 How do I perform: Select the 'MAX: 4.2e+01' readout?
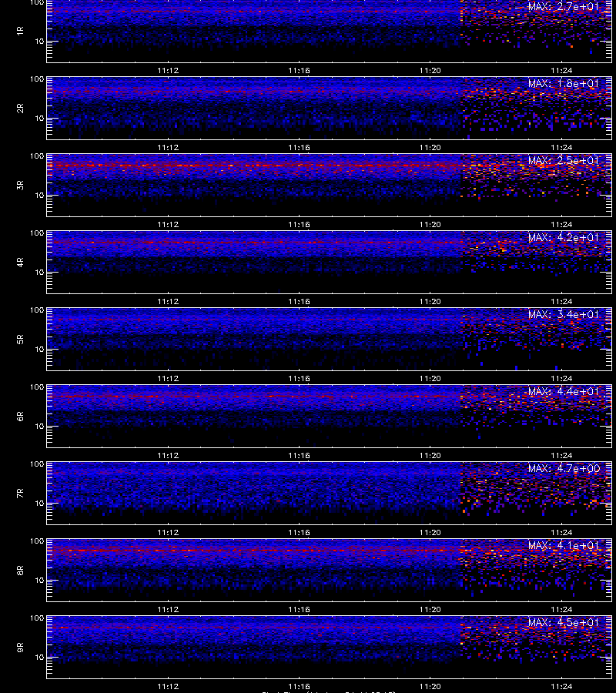(x=564, y=237)
